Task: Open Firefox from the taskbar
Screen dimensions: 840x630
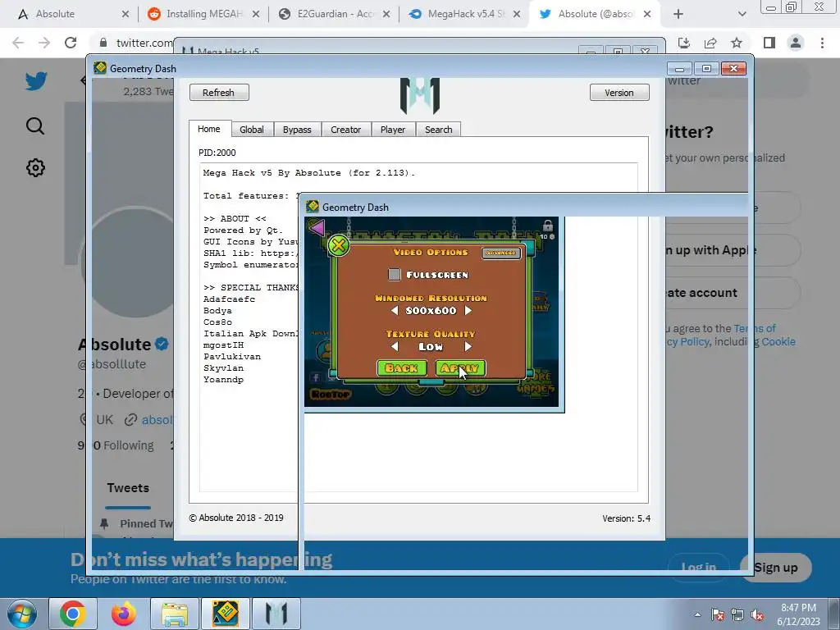Action: (x=123, y=614)
